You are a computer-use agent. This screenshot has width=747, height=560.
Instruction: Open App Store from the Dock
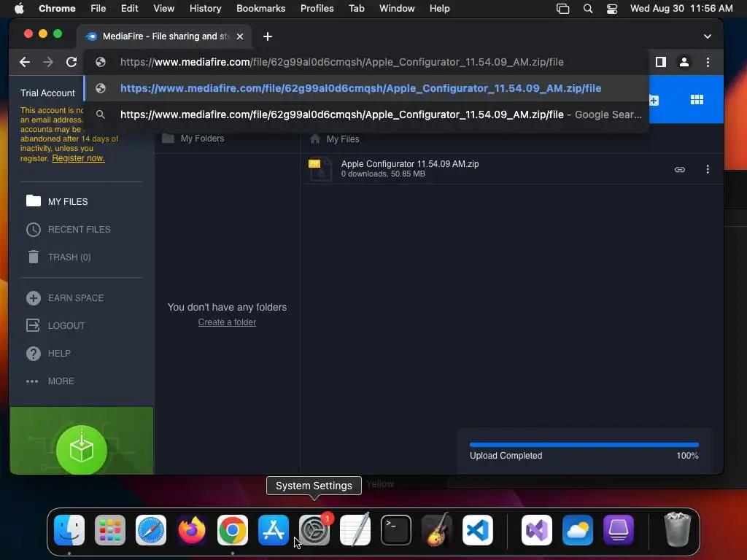coord(274,530)
